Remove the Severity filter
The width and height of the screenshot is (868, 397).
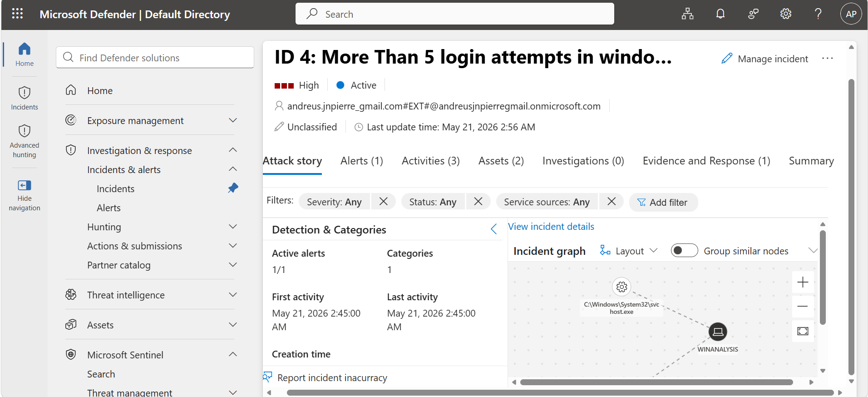pyautogui.click(x=384, y=201)
